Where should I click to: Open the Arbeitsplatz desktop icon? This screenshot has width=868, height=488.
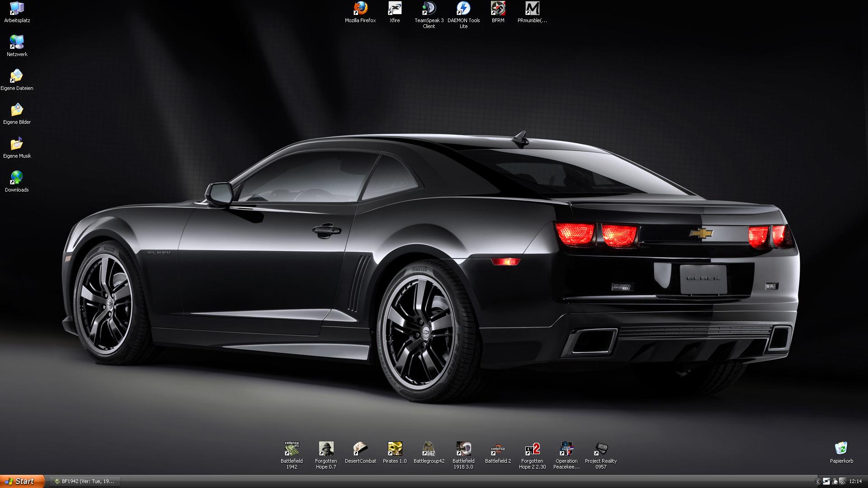[17, 12]
